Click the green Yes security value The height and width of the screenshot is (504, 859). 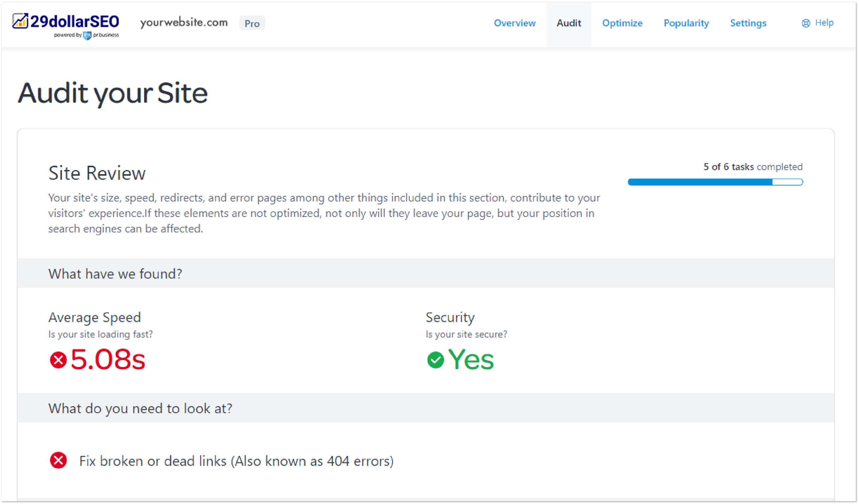(x=471, y=359)
